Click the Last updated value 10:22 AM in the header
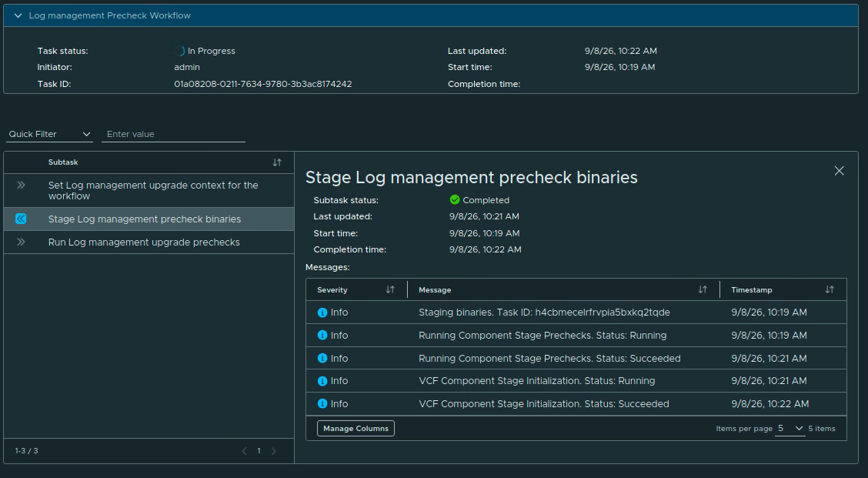The width and height of the screenshot is (868, 478). [620, 51]
